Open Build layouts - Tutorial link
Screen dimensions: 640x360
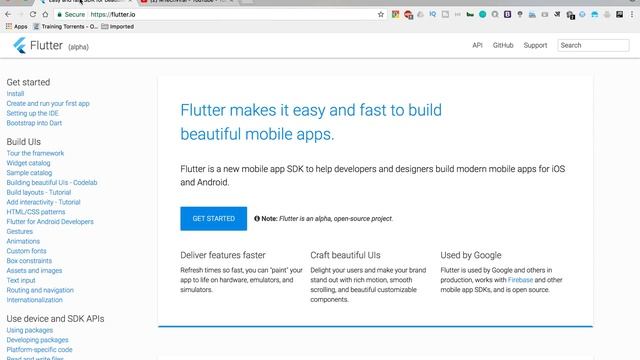click(x=39, y=193)
